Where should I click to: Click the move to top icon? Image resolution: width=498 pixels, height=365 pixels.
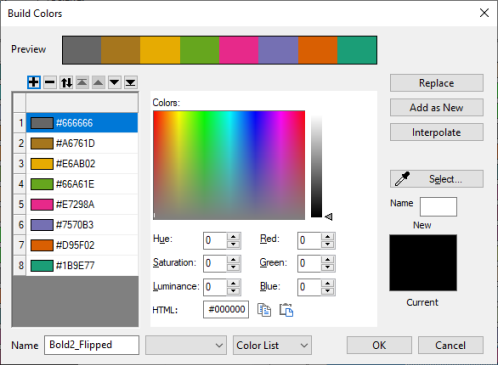[x=82, y=82]
